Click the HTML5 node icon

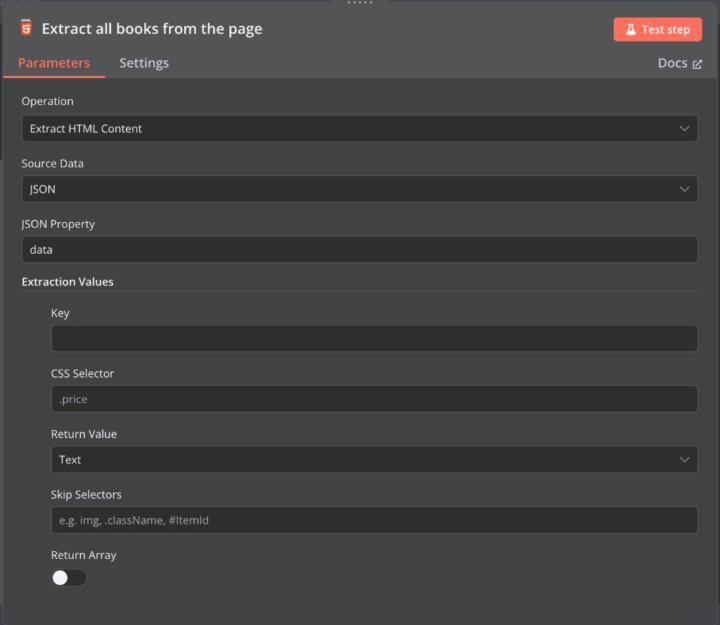[x=26, y=28]
